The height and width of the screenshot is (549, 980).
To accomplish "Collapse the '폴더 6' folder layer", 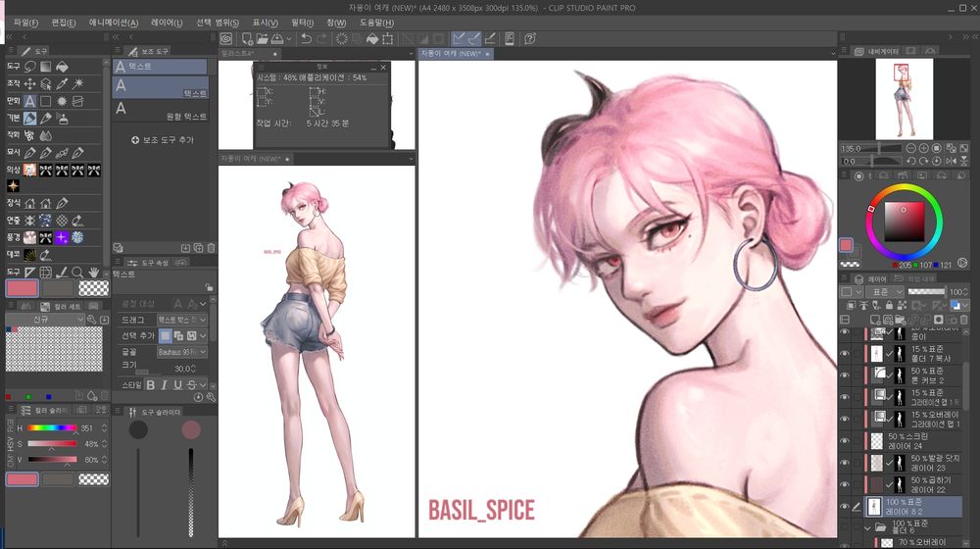I will [x=867, y=527].
